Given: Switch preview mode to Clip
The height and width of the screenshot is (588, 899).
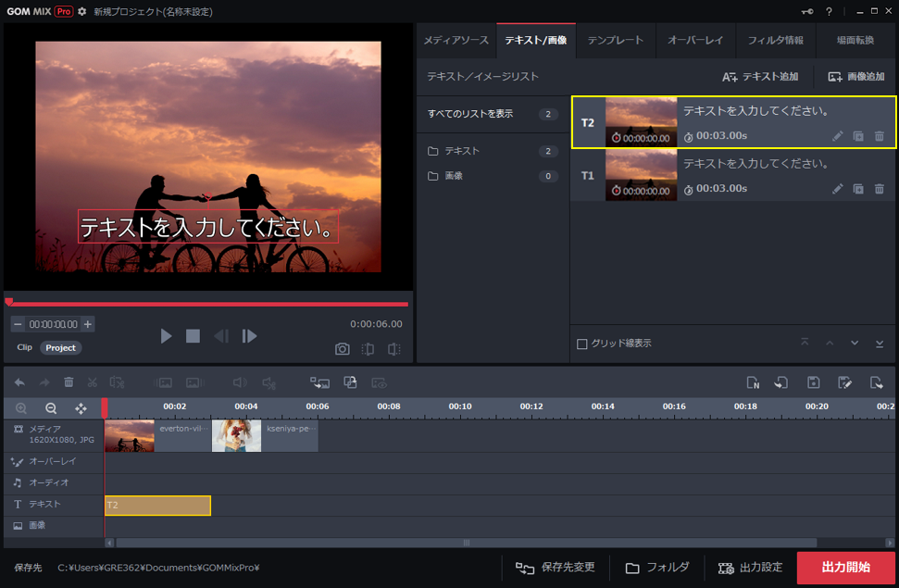Looking at the screenshot, I should point(24,348).
